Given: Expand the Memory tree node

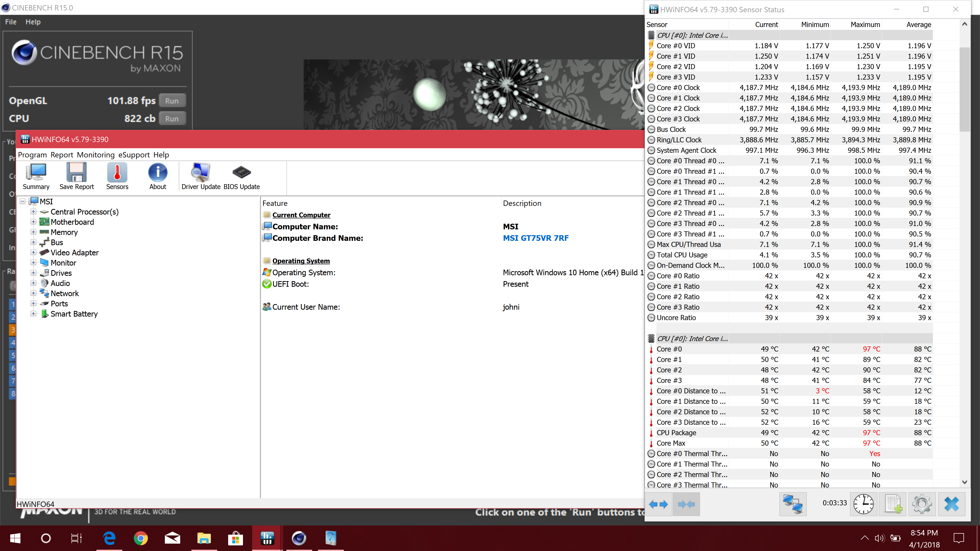Looking at the screenshot, I should (x=33, y=232).
